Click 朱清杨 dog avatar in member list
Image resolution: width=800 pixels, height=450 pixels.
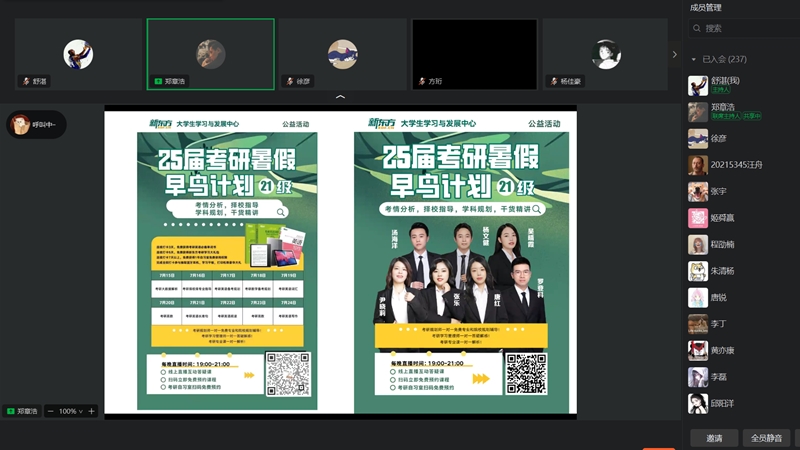[x=697, y=271]
